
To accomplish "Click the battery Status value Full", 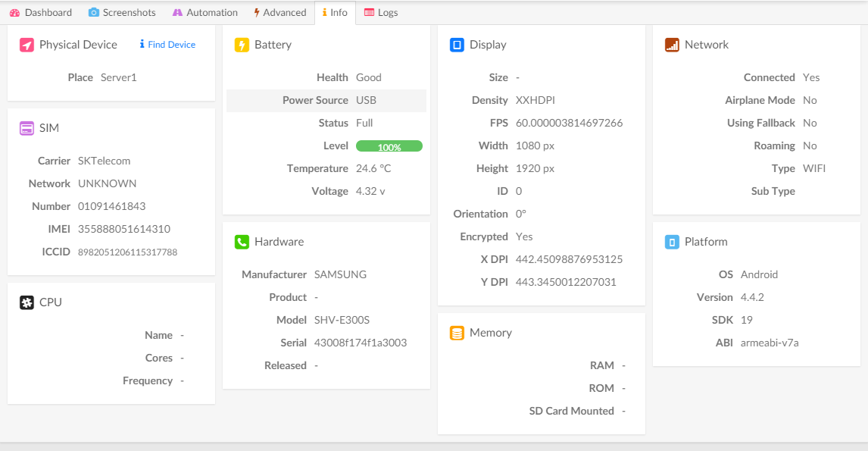I will [x=364, y=123].
